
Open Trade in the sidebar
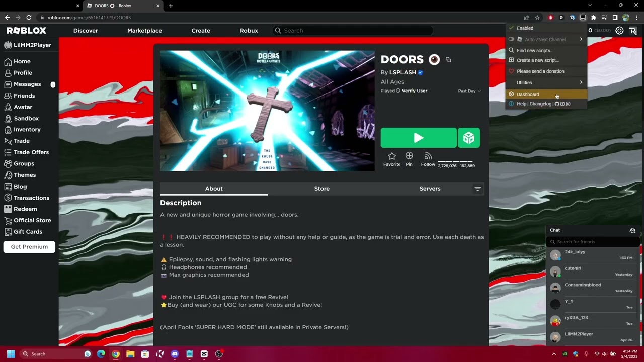pyautogui.click(x=17, y=141)
